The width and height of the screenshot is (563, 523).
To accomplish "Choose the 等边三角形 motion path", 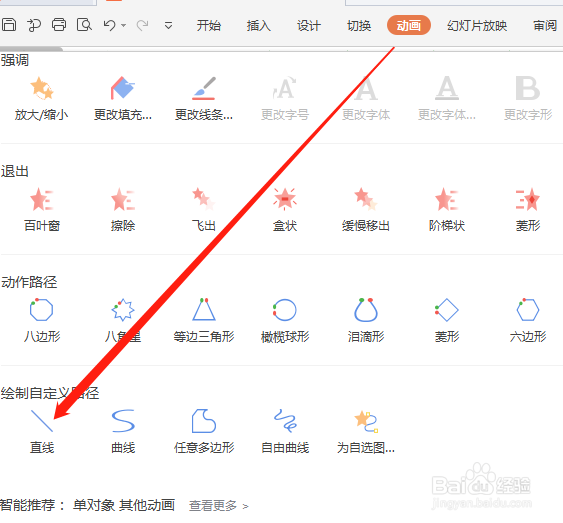I will pos(204,321).
